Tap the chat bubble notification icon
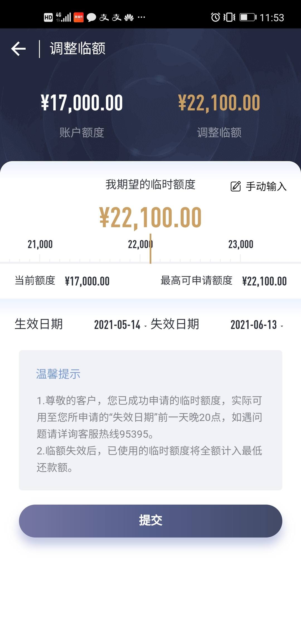 [x=91, y=18]
